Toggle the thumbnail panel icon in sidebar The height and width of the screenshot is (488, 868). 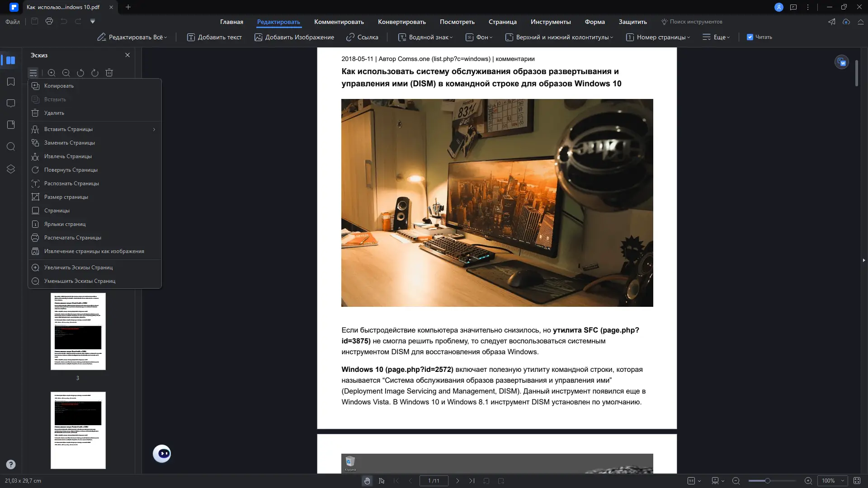[x=11, y=60]
